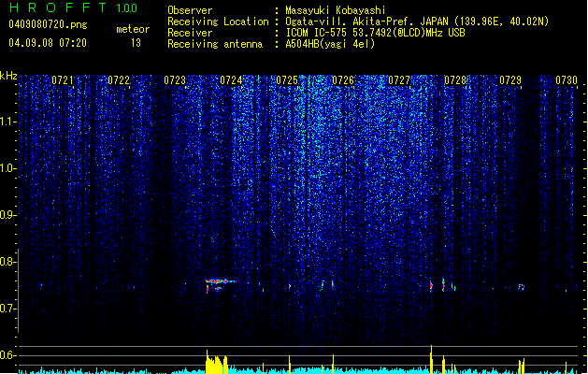
Task: Click the 'Receiving Location' label
Action: [218, 22]
